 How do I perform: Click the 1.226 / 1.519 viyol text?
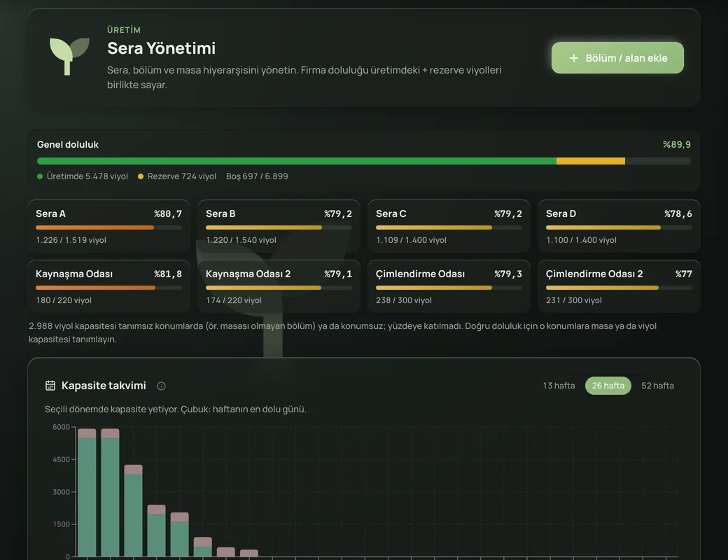(71, 240)
